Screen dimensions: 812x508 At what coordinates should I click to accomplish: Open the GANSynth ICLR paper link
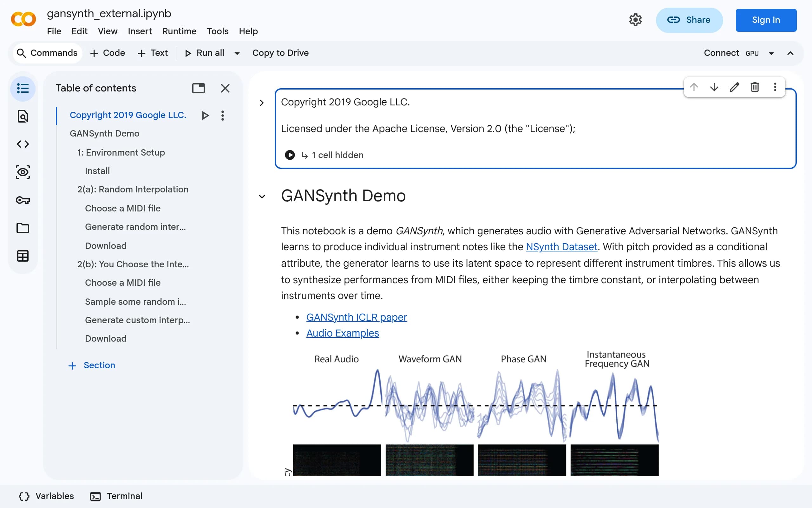[x=356, y=317]
